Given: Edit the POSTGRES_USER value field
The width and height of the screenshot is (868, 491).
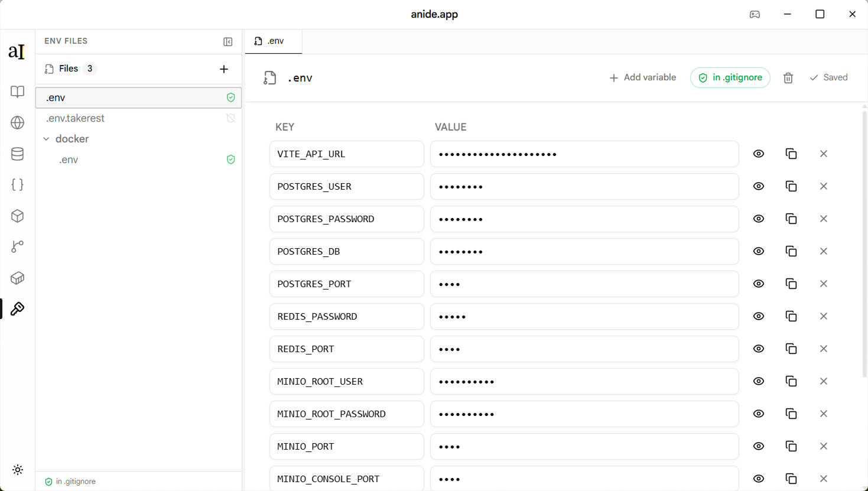Looking at the screenshot, I should point(584,186).
